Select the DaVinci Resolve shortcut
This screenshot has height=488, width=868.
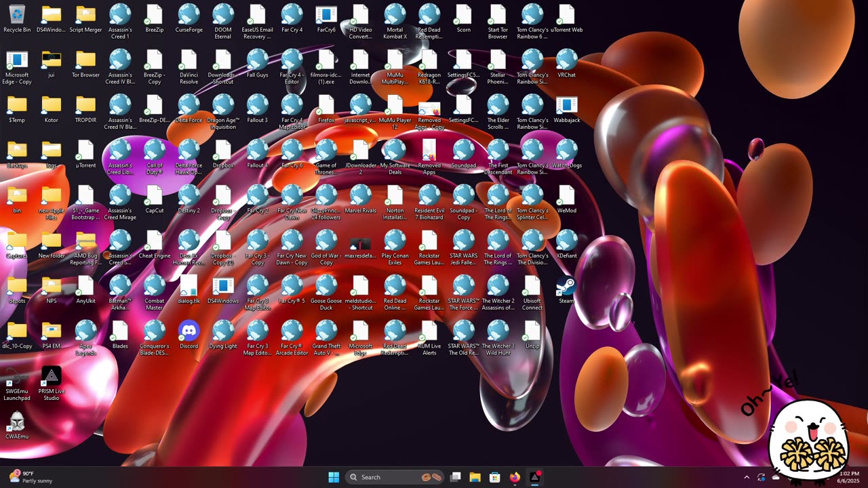click(189, 68)
